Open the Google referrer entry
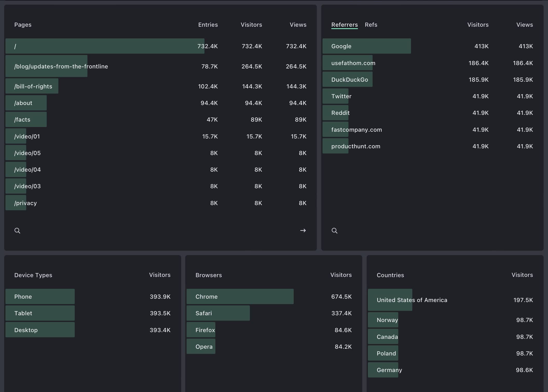Image resolution: width=548 pixels, height=392 pixels. tap(367, 46)
